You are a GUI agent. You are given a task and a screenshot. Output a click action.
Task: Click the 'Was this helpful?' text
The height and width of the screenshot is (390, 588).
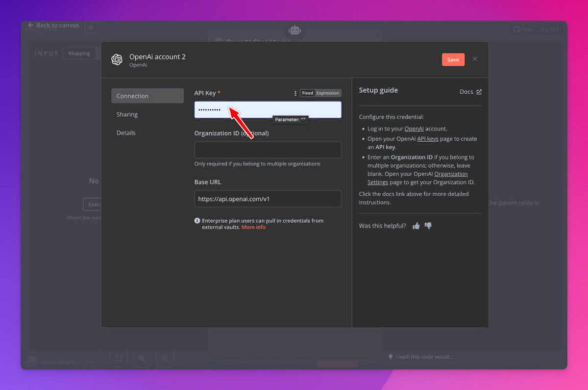tap(383, 226)
